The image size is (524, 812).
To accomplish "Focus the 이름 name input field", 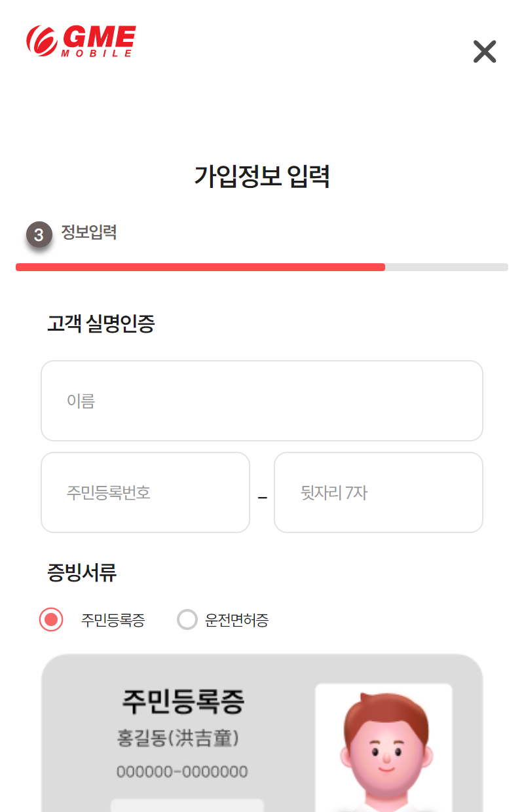I will (262, 401).
